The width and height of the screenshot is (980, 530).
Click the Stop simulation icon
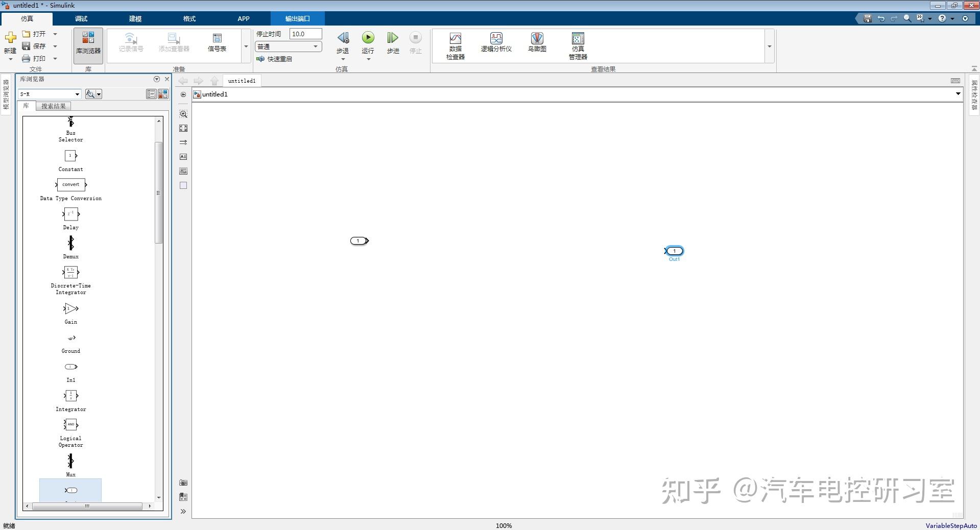(415, 38)
